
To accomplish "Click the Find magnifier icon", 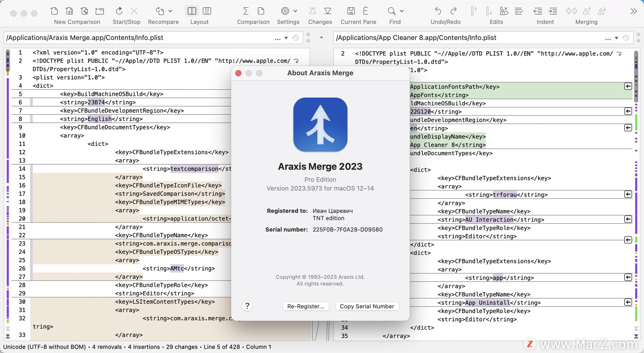I will [391, 11].
